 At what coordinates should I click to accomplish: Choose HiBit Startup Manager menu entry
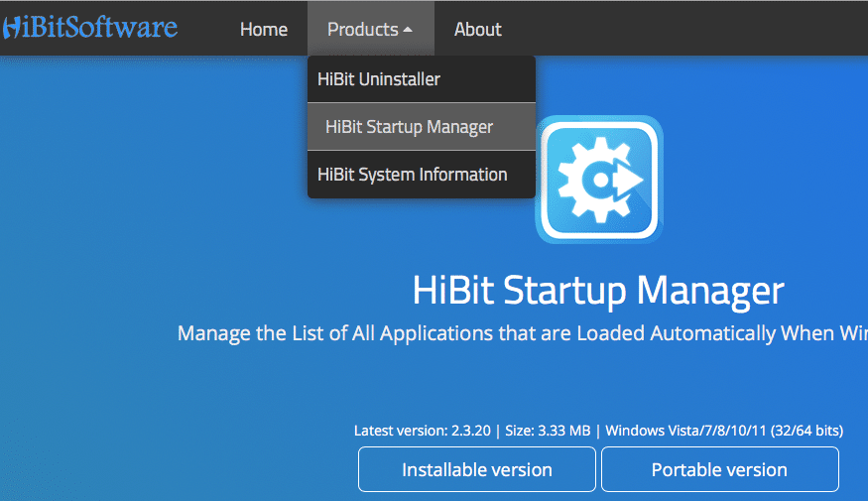[x=422, y=127]
